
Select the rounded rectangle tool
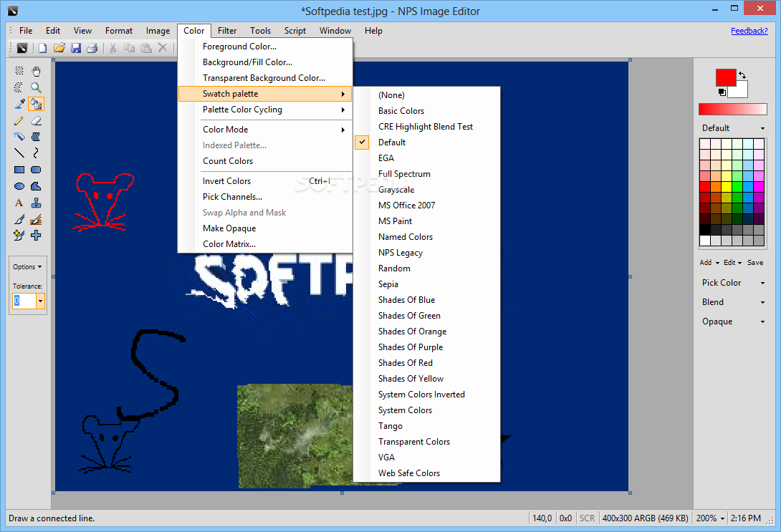click(x=36, y=170)
